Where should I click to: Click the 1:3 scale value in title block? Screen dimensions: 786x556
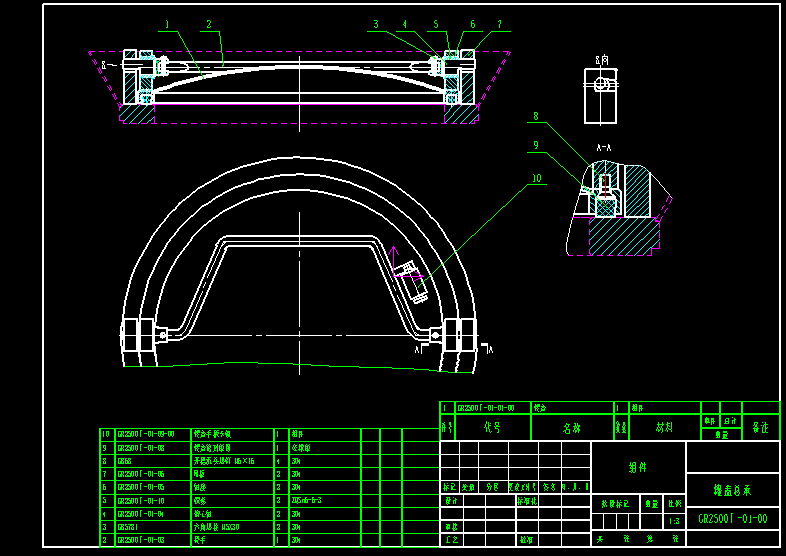(675, 521)
